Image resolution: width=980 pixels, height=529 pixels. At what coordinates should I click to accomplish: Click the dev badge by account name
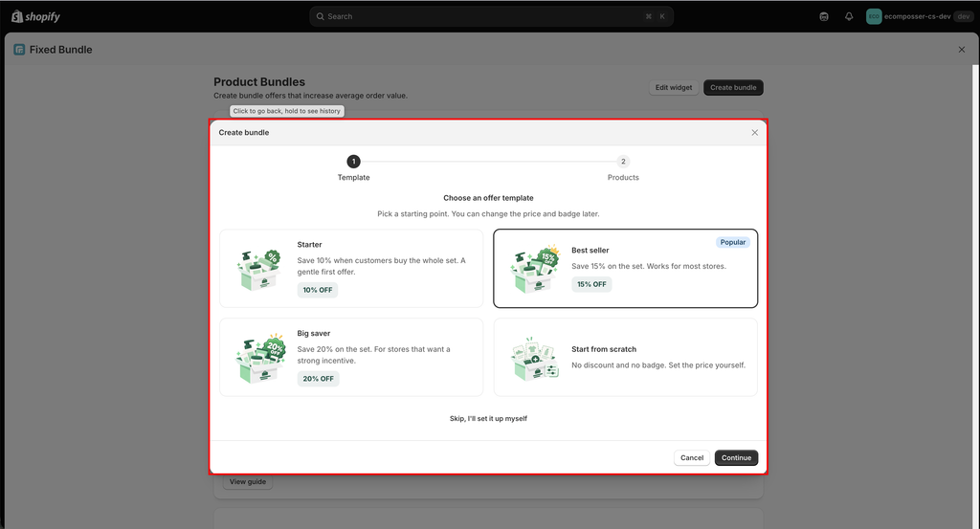[963, 17]
